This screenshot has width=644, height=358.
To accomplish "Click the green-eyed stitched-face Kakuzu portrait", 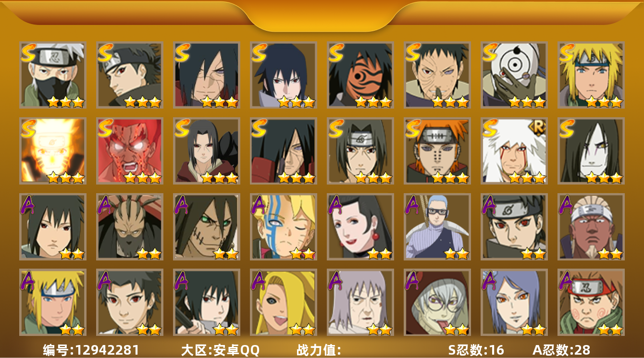I will click(x=206, y=227).
